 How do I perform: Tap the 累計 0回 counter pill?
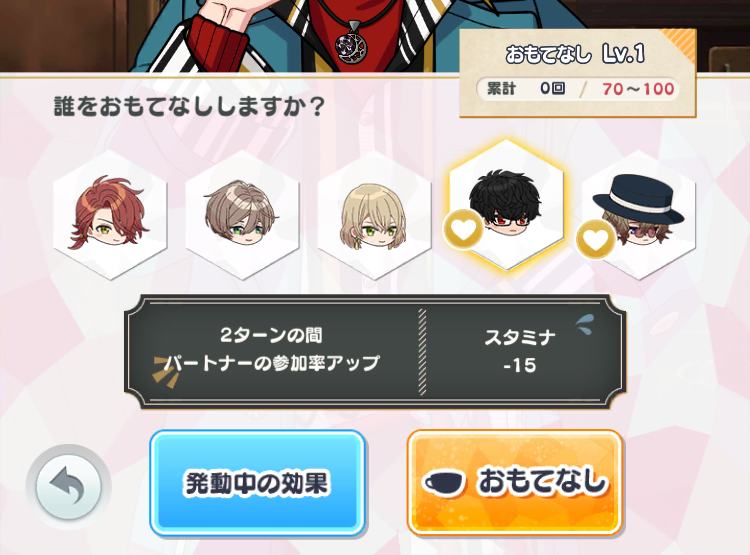[526, 89]
